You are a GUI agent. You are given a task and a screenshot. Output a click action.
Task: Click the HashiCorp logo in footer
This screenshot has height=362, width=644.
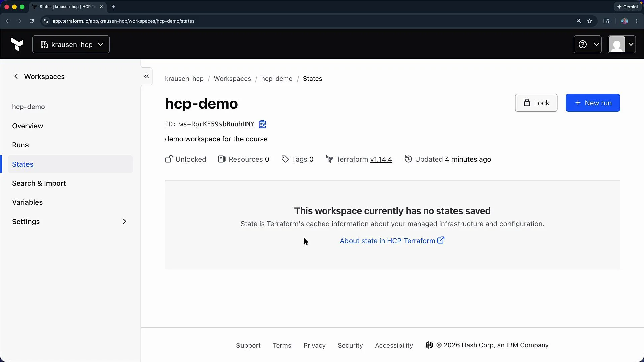(429, 345)
